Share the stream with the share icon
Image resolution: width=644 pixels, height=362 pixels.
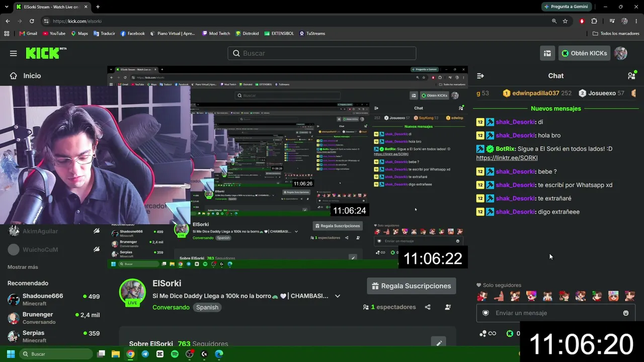[x=428, y=307]
